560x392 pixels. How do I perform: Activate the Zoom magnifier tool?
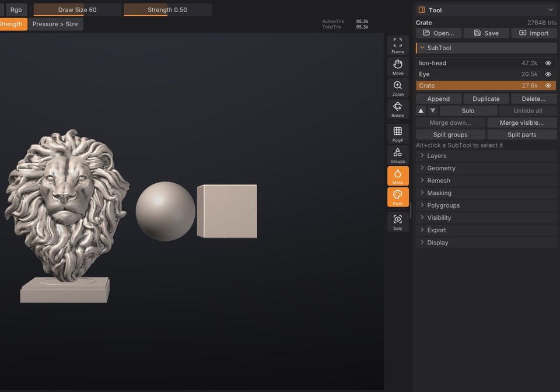(397, 88)
